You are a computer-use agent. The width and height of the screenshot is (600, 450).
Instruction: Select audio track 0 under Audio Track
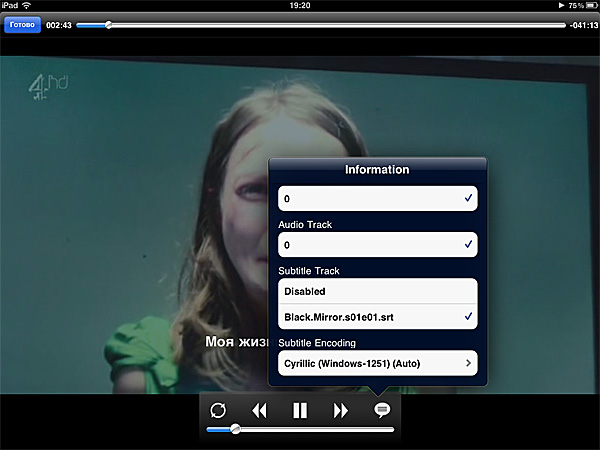coord(377,244)
